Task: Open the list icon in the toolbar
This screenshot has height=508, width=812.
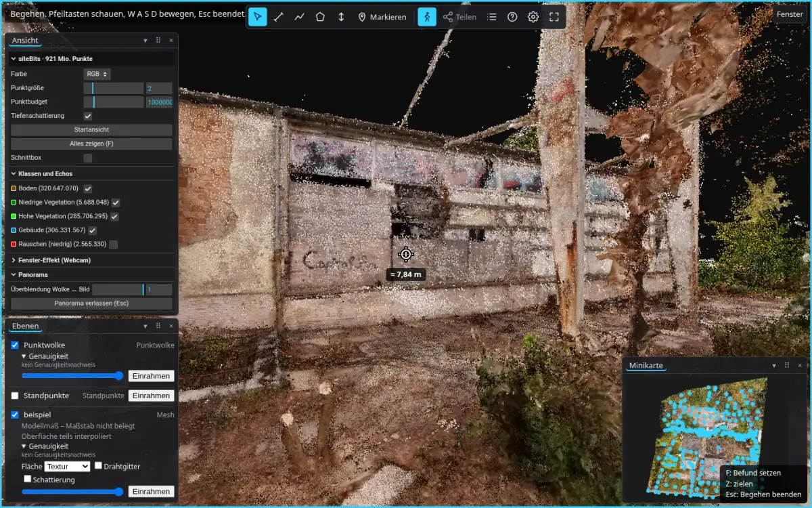Action: coord(492,17)
